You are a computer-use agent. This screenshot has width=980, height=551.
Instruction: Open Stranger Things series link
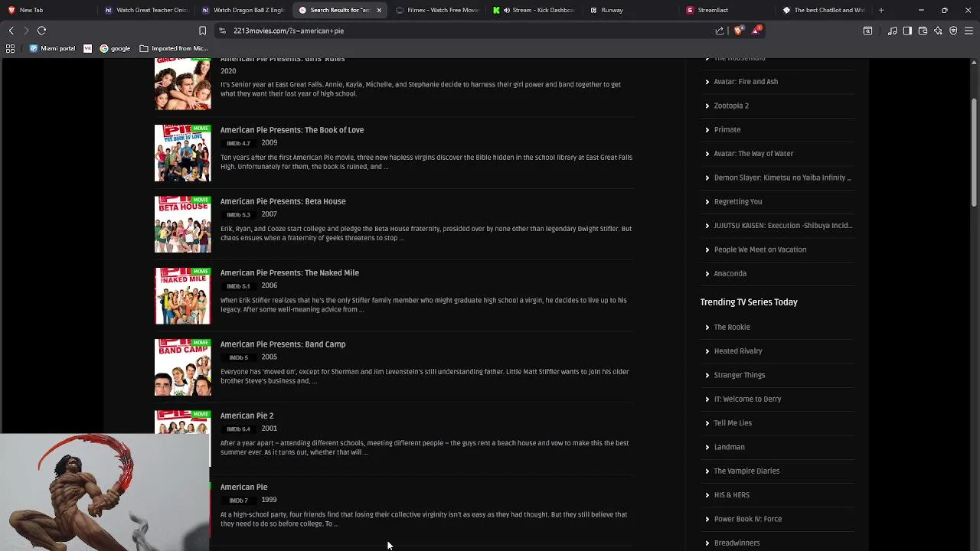740,375
